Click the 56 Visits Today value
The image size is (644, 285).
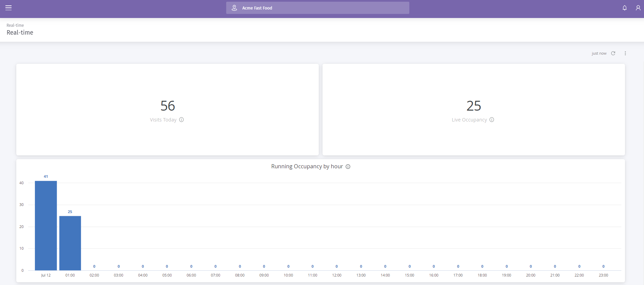pyautogui.click(x=168, y=106)
